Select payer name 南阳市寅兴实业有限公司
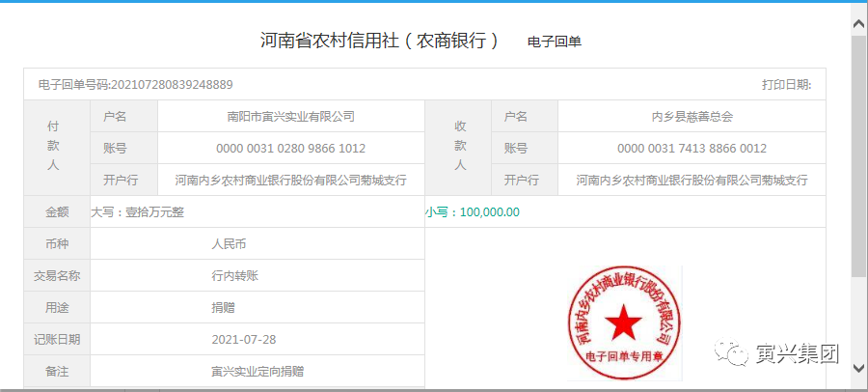868x392 pixels. click(290, 117)
